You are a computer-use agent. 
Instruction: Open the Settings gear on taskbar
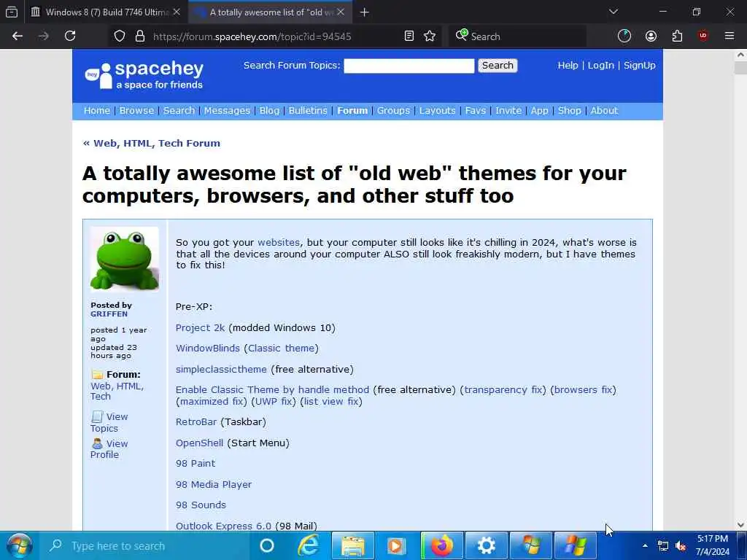click(x=487, y=545)
